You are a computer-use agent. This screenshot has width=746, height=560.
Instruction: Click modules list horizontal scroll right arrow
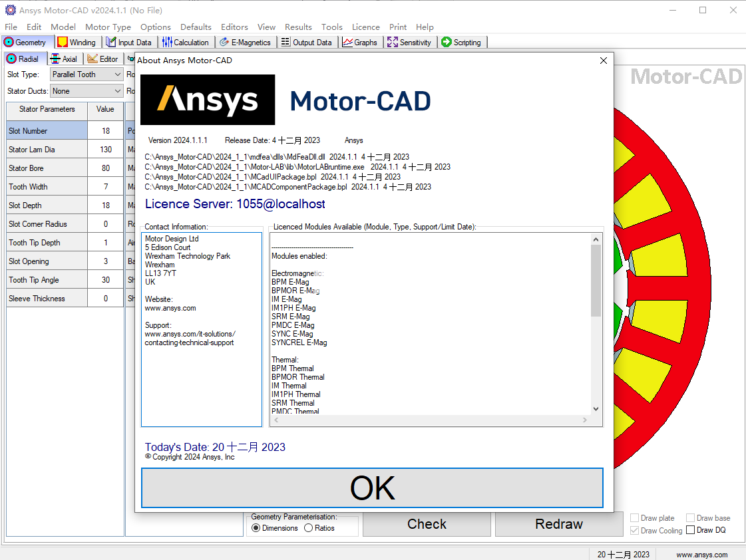point(585,420)
